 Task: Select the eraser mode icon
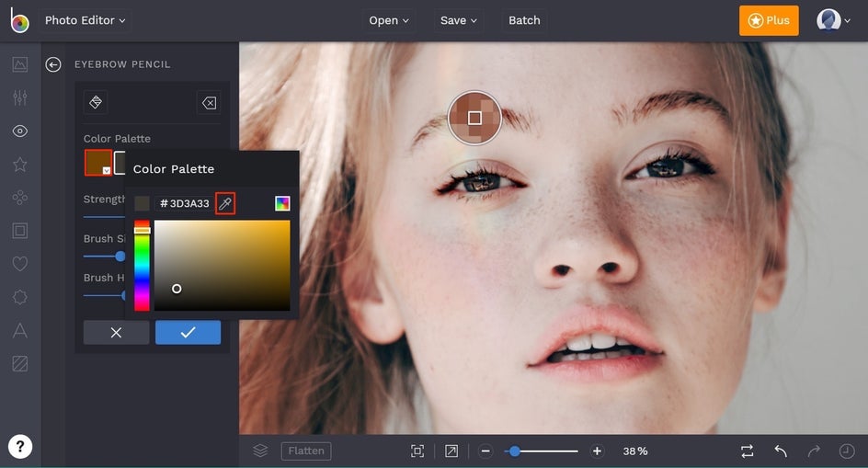point(209,102)
